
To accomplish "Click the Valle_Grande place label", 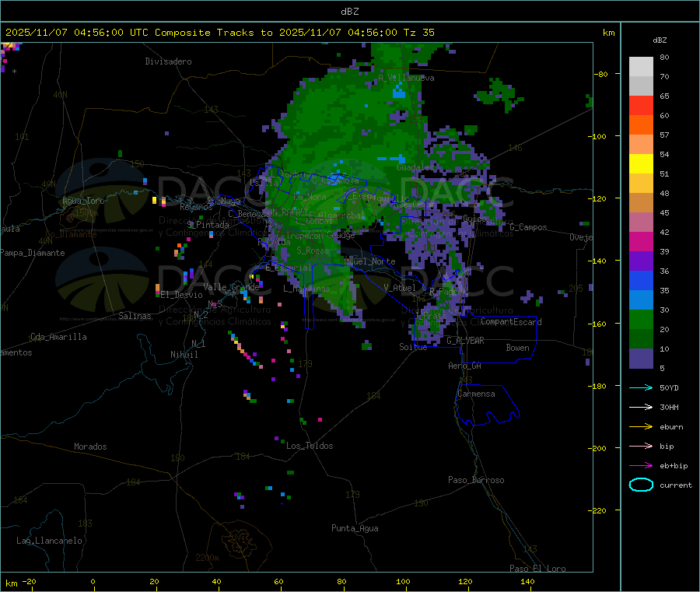I will pyautogui.click(x=231, y=287).
